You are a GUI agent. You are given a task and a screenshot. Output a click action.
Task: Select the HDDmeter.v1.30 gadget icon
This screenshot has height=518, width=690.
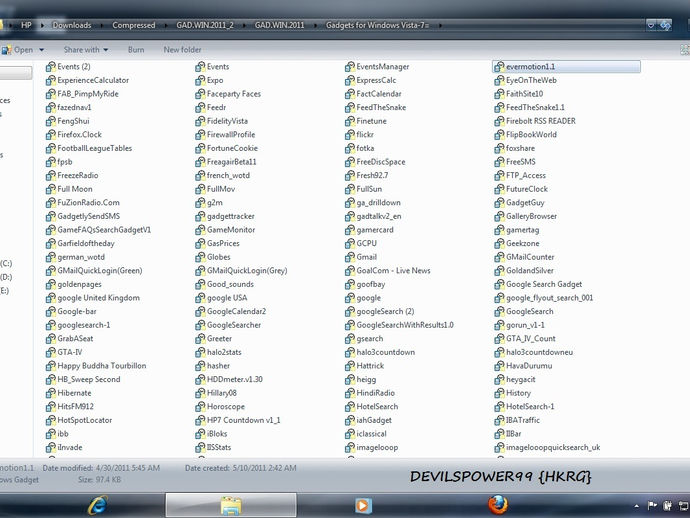[x=200, y=379]
